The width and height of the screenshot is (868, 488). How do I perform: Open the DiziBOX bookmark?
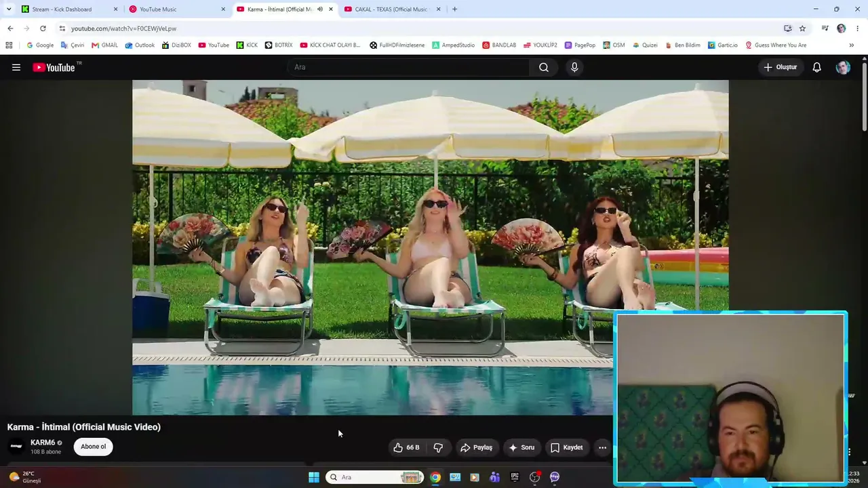(x=176, y=45)
